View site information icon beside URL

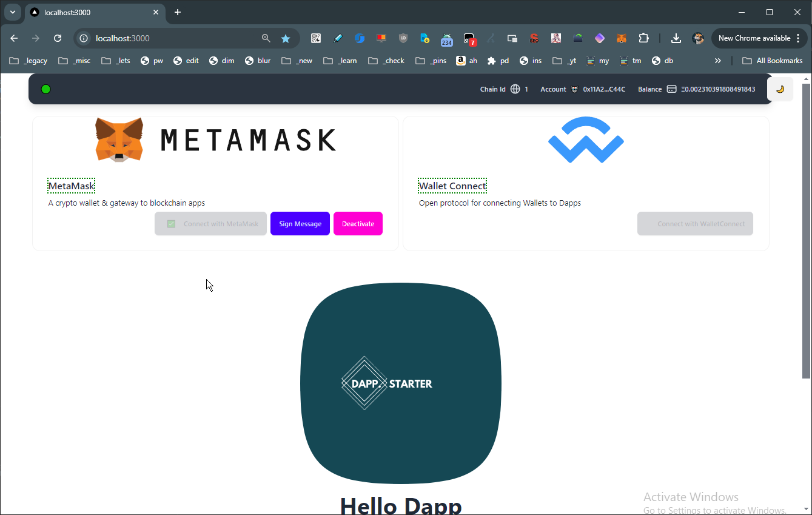(x=84, y=38)
